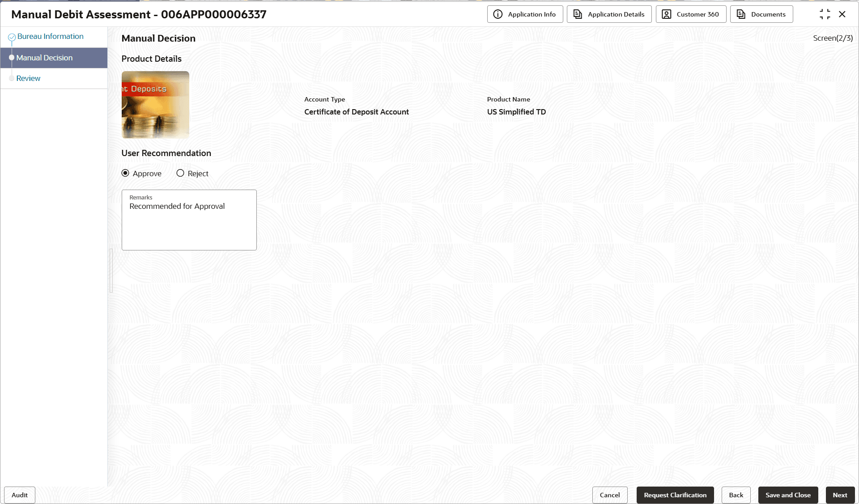Click the Customer 360 person icon
859x504 pixels.
click(666, 14)
